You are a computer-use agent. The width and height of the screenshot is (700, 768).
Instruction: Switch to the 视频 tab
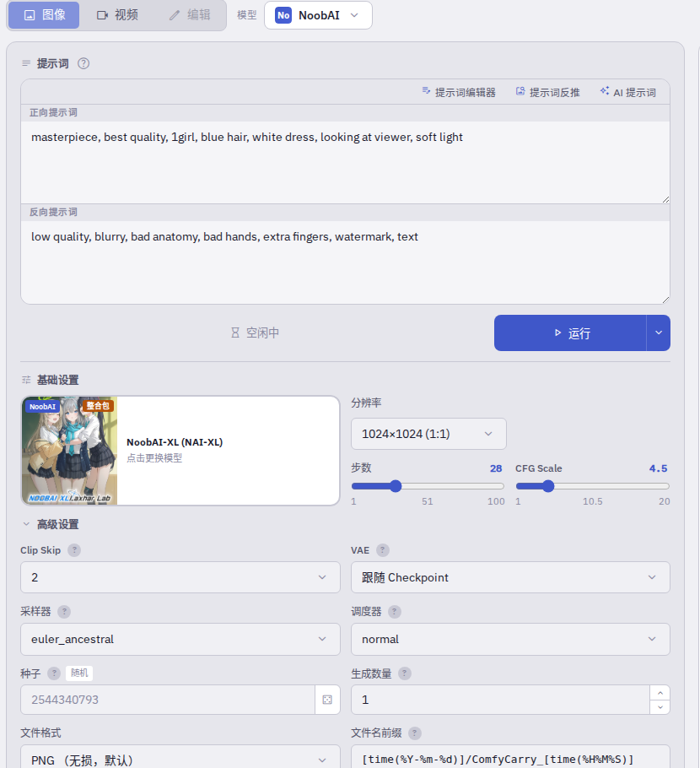coord(117,14)
